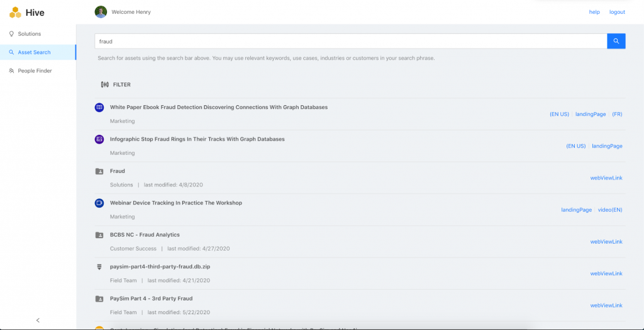
Task: Click the blue search magnifier button
Action: 616,41
